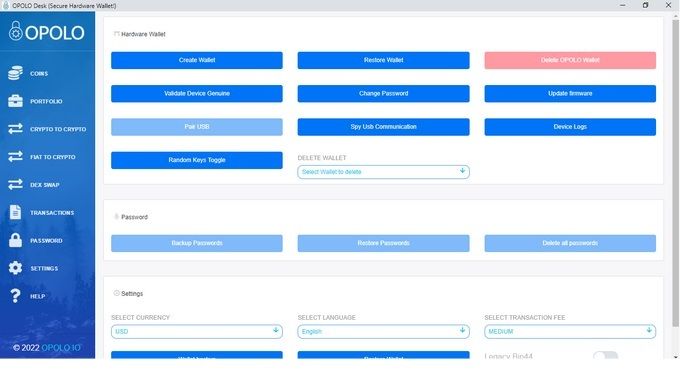Click the DEX Swap arrows icon
This screenshot has width=680, height=382.
tap(15, 184)
